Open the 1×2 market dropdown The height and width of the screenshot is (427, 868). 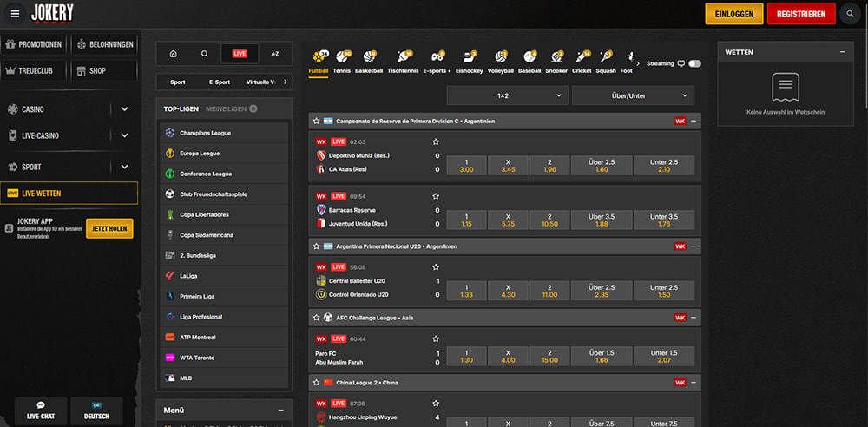(508, 95)
